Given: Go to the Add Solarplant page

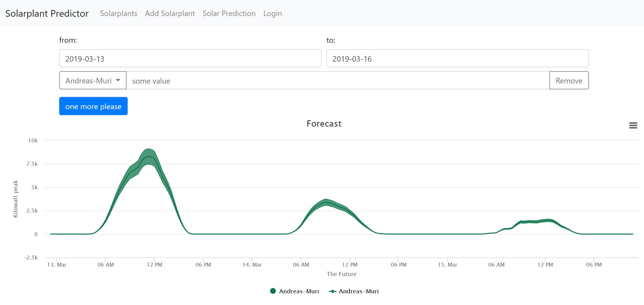Looking at the screenshot, I should point(170,14).
